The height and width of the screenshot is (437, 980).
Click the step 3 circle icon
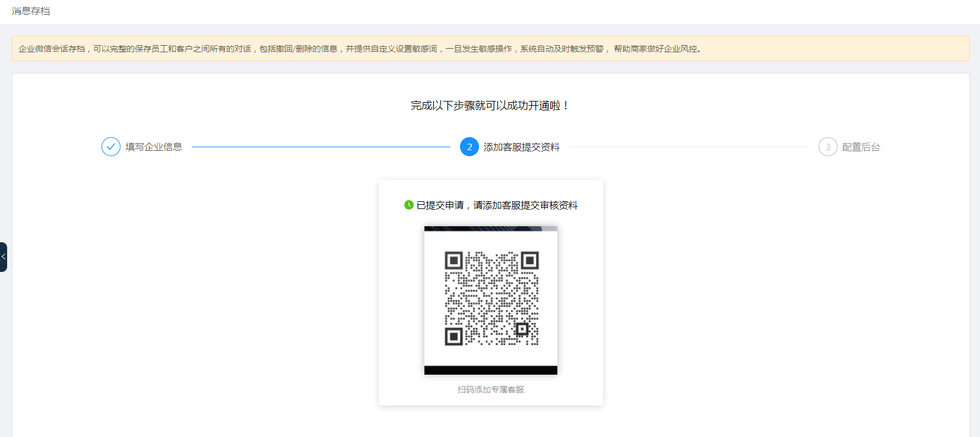828,147
